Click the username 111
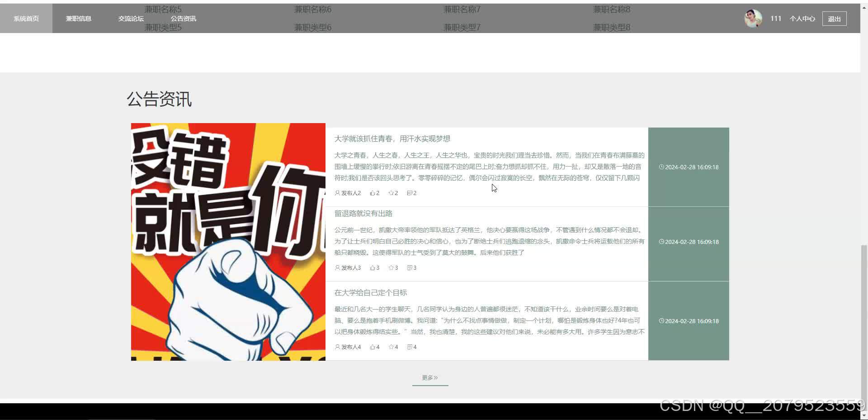 click(776, 19)
